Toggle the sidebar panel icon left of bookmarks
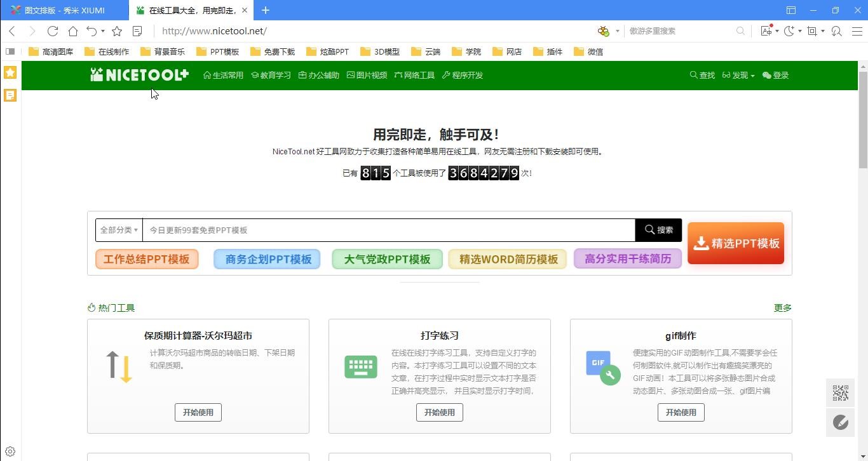 coord(10,51)
